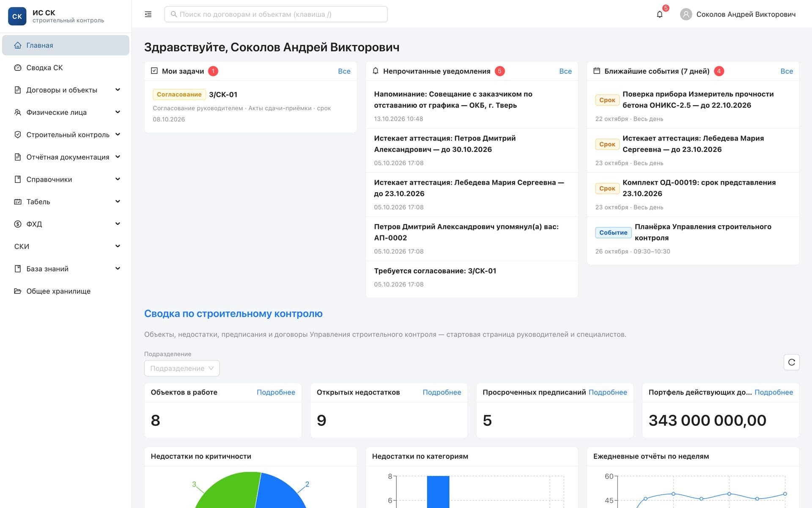Open Подробнее for Просроченных предписаний

(x=608, y=392)
